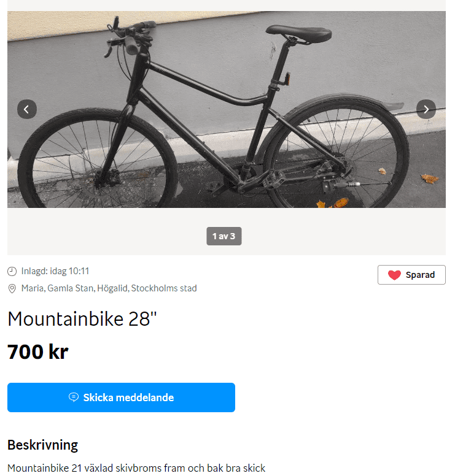The width and height of the screenshot is (455, 476).
Task: Click the Beskrivning heading
Action: pyautogui.click(x=42, y=445)
